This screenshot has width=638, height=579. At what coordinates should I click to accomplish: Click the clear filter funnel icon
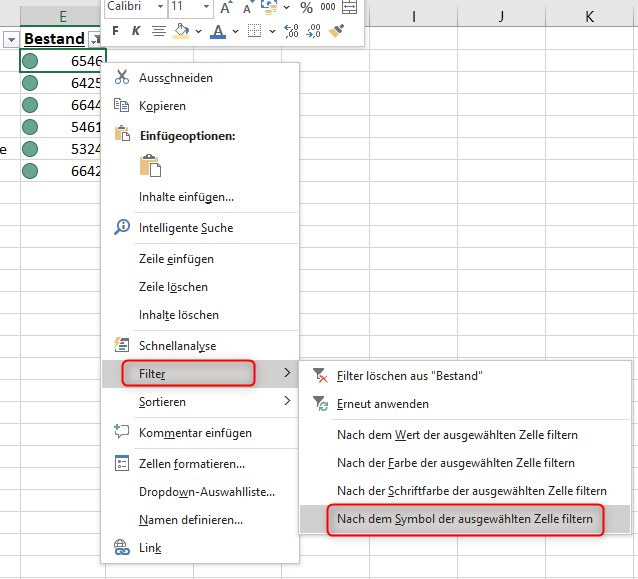[x=320, y=375]
